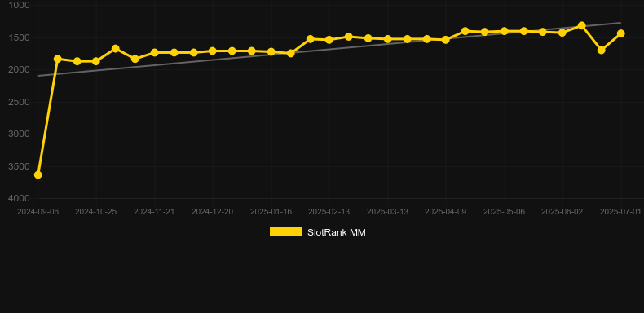The width and height of the screenshot is (644, 313).
Task: Click the last data point at 2025-07-01
Action: pos(620,33)
